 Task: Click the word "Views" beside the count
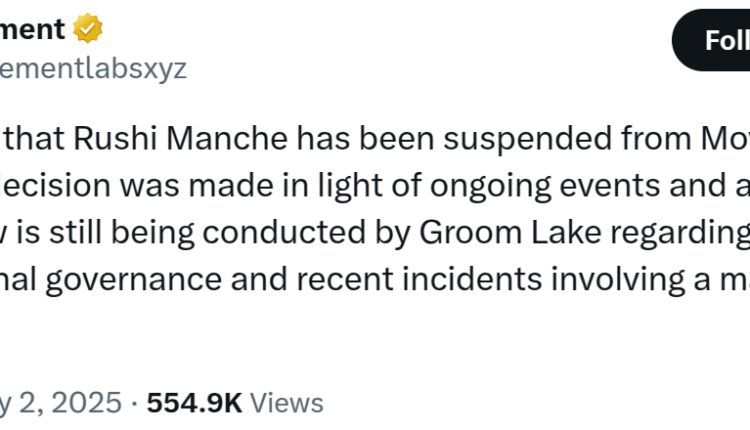pos(286,402)
